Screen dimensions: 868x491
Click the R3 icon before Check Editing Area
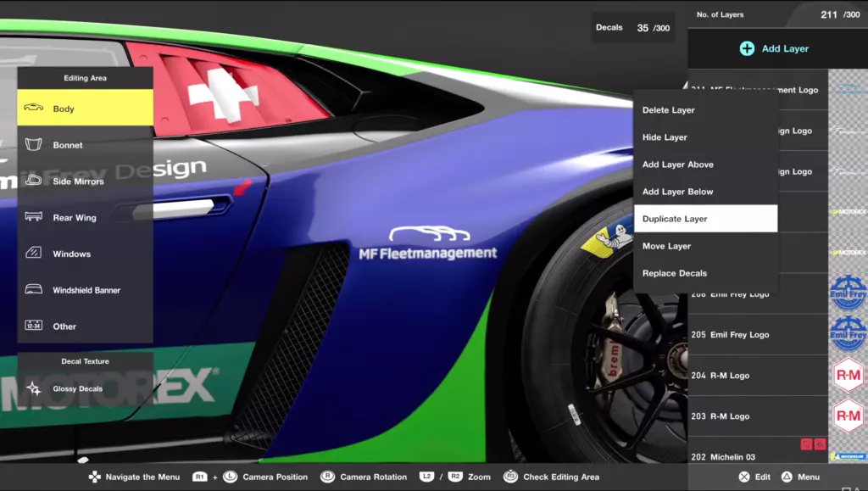click(510, 477)
